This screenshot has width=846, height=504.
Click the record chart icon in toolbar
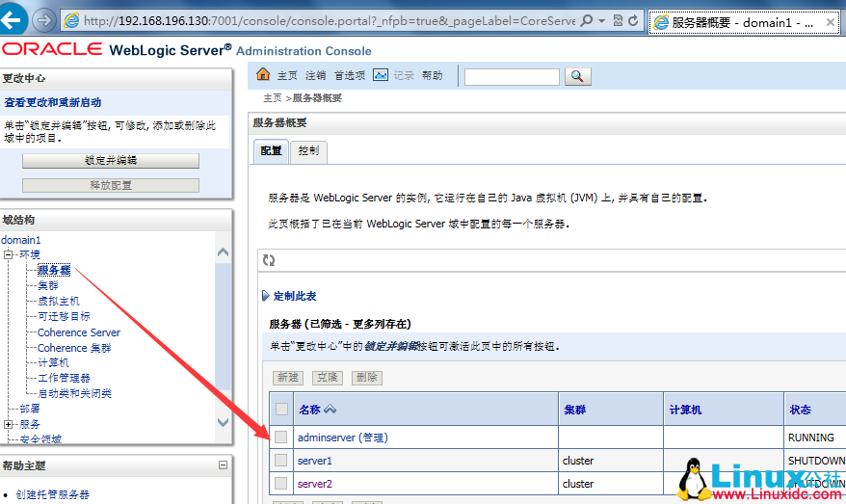381,75
